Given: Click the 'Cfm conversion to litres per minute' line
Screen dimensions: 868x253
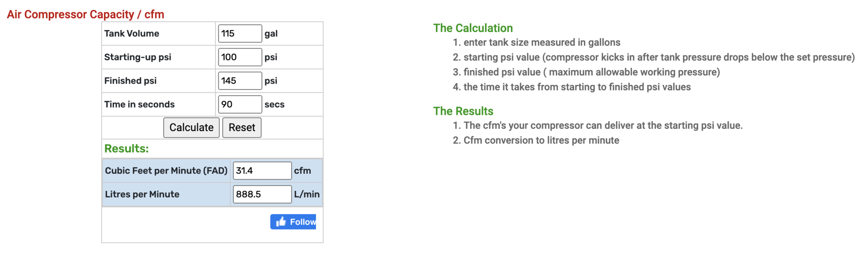Looking at the screenshot, I should (541, 140).
